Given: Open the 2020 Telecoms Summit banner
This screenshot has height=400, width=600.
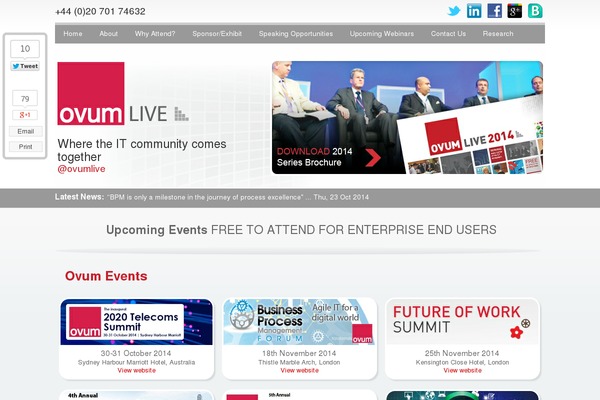Looking at the screenshot, I should (137, 322).
